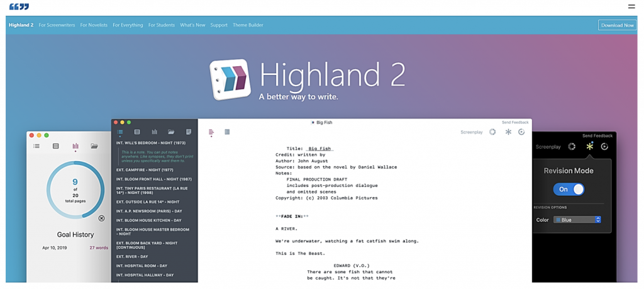Open the Theme Builder nav item
Screen dimensions: 644x289
click(248, 25)
